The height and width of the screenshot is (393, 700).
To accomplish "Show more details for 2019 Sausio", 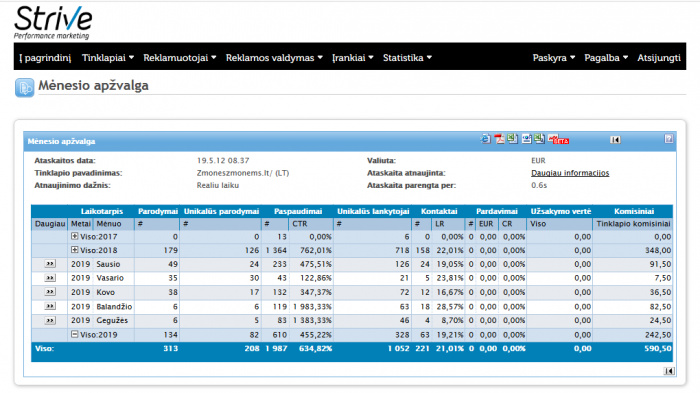I will point(50,264).
